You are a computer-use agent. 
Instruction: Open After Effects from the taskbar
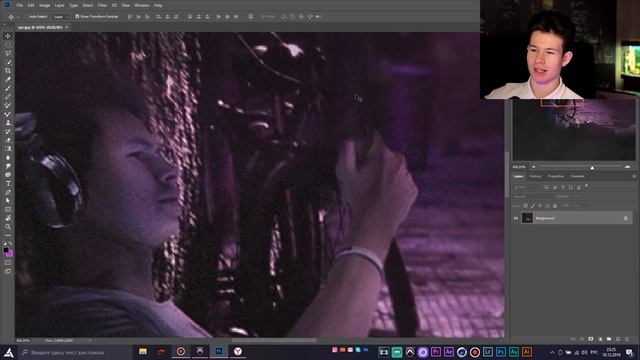point(449,352)
